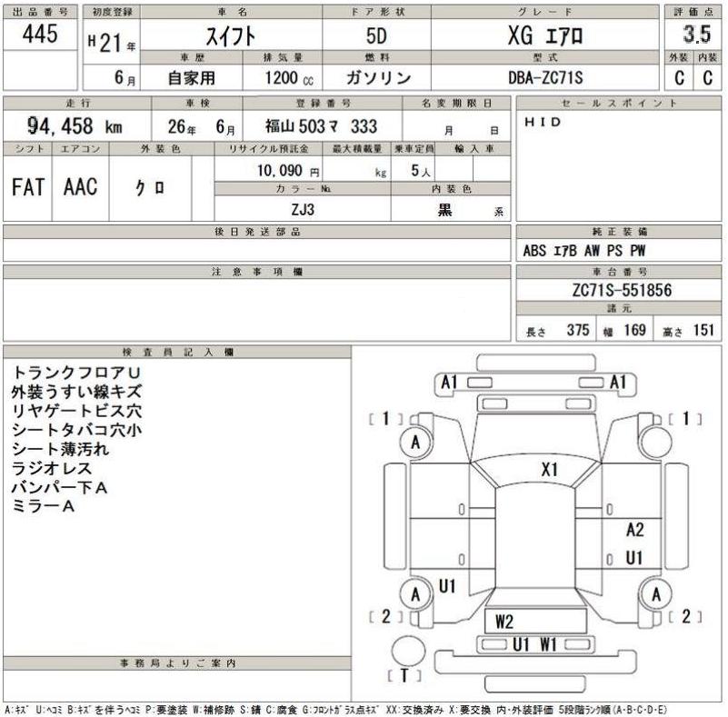Screen dimensions: 728x717
Task: Click the top-left wheel circle marked A
Action: (415, 443)
